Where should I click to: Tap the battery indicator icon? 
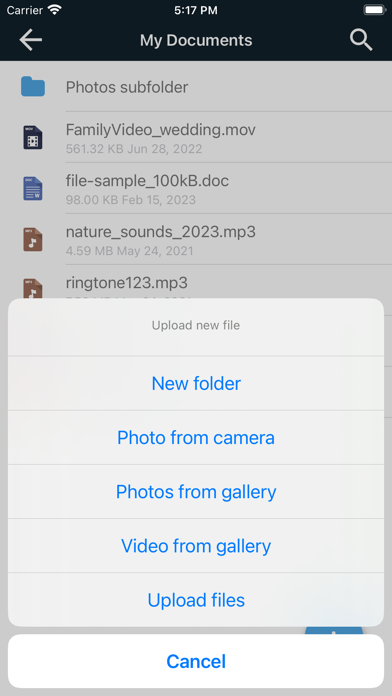click(374, 10)
